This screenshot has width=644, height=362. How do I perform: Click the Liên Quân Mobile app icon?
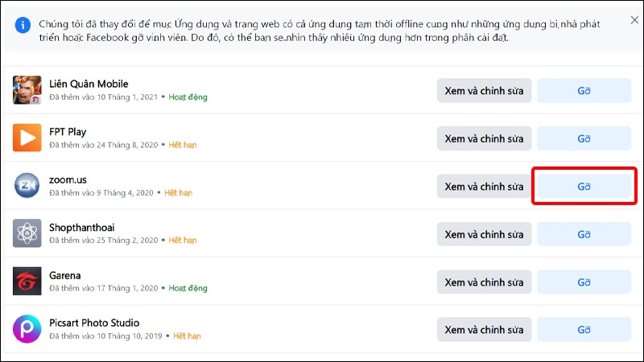coord(27,90)
